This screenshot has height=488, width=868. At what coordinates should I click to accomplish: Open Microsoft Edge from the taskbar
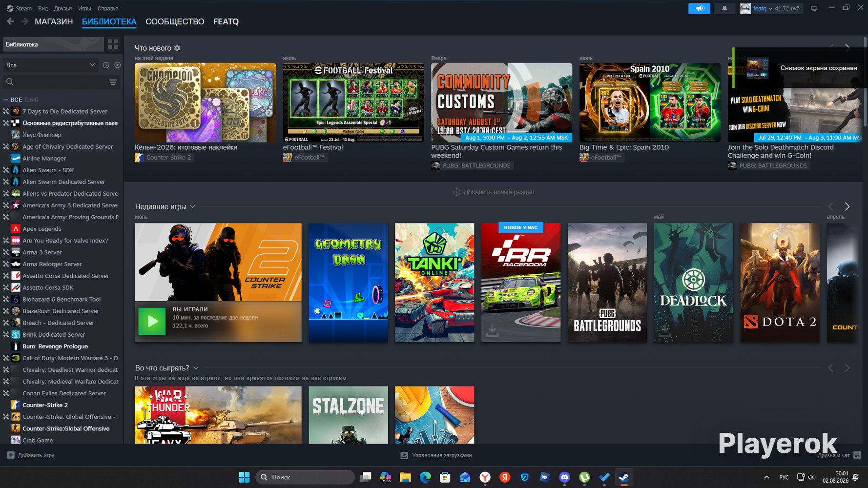point(425,477)
